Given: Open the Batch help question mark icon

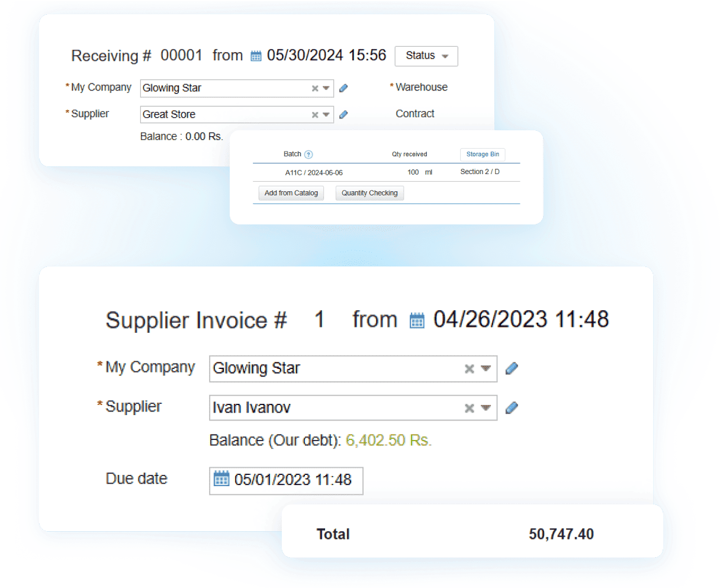Looking at the screenshot, I should (308, 154).
